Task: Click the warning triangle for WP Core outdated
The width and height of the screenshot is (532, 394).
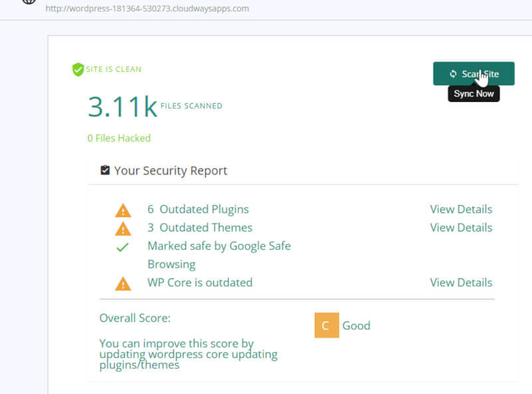Action: click(x=123, y=284)
